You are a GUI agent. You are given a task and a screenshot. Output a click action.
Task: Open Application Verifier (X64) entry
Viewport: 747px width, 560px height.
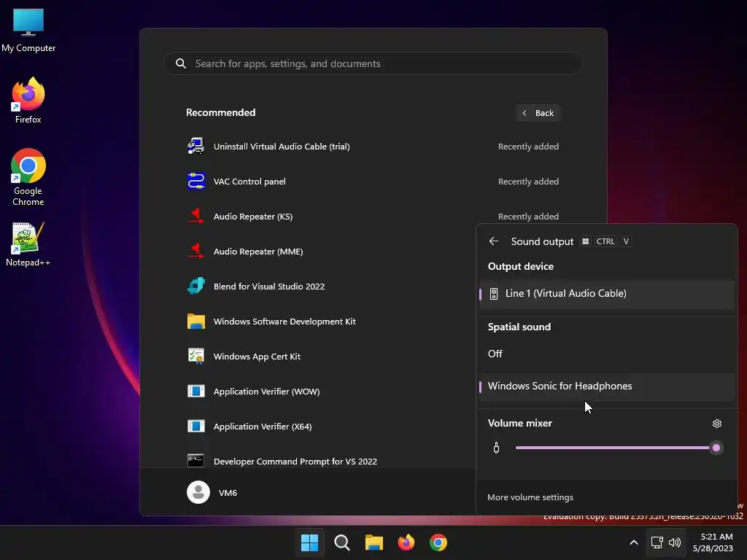click(329, 426)
